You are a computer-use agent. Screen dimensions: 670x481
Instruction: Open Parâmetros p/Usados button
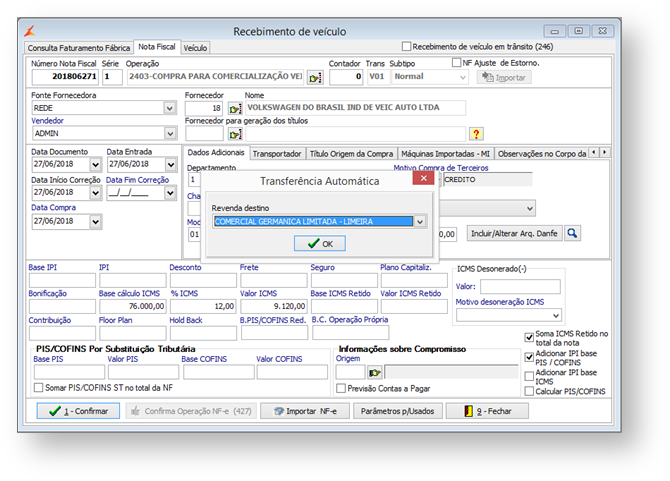397,411
